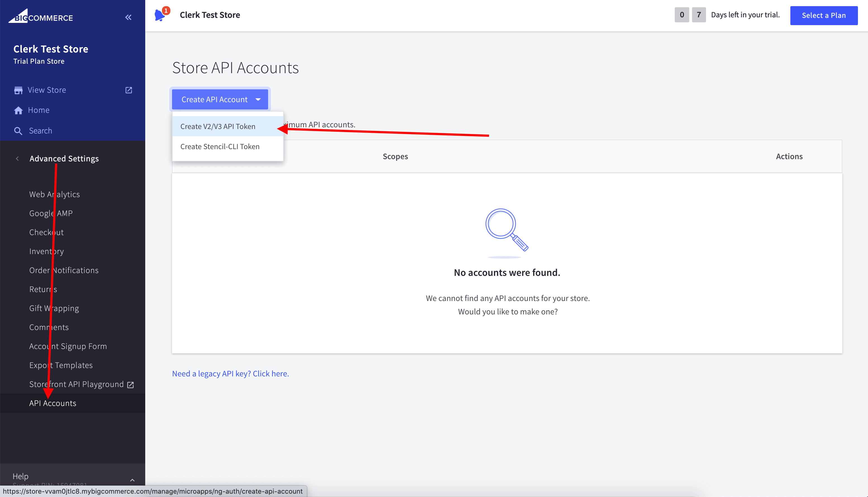Open Gift Wrapping settings
Viewport: 868px width, 497px height.
point(54,308)
